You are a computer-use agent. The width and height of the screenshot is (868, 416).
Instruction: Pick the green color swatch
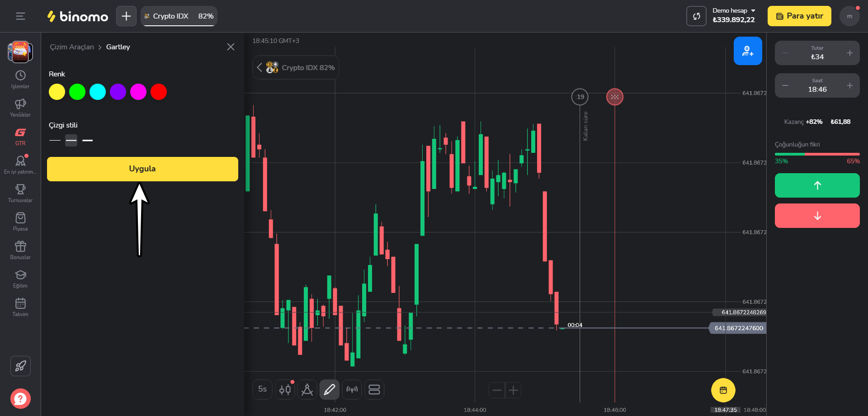click(x=77, y=92)
